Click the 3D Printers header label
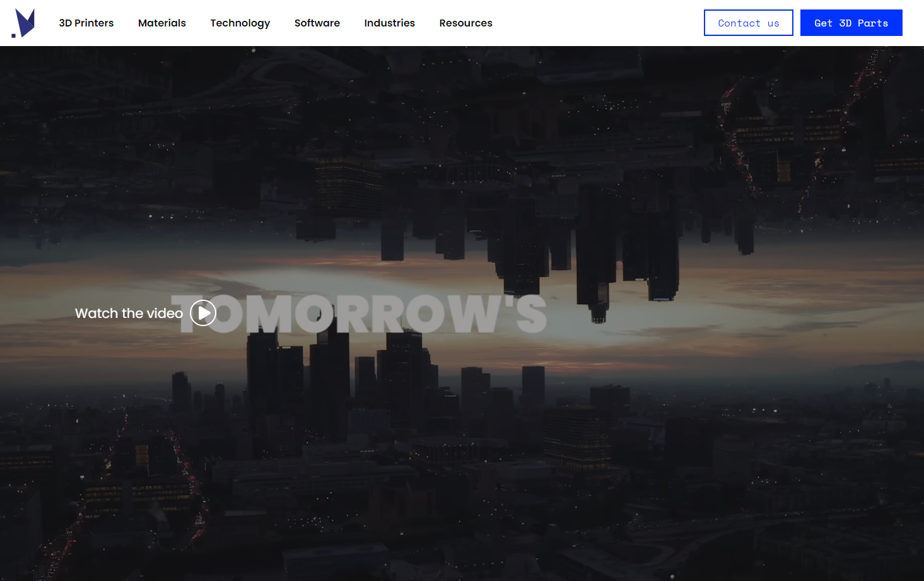The height and width of the screenshot is (581, 924). (x=86, y=23)
